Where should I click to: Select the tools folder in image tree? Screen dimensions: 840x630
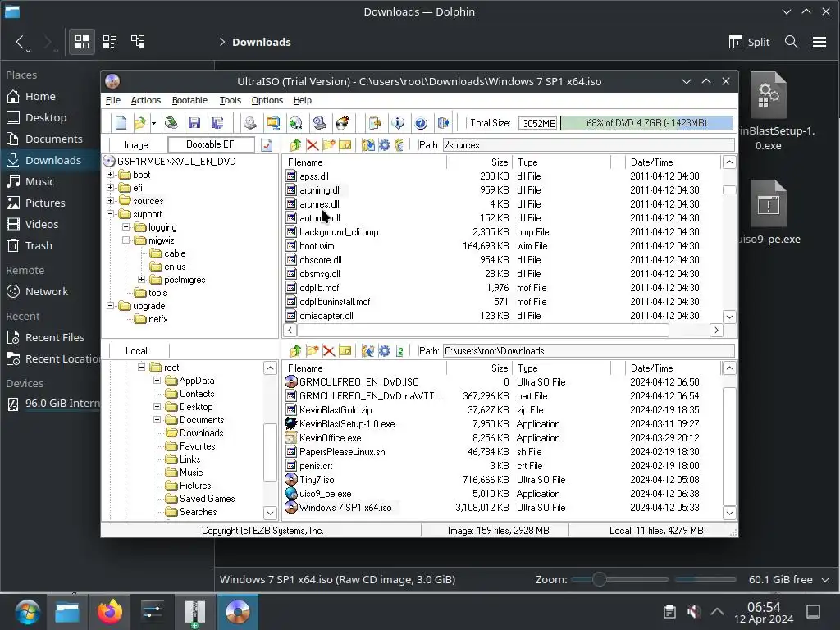coord(157,293)
